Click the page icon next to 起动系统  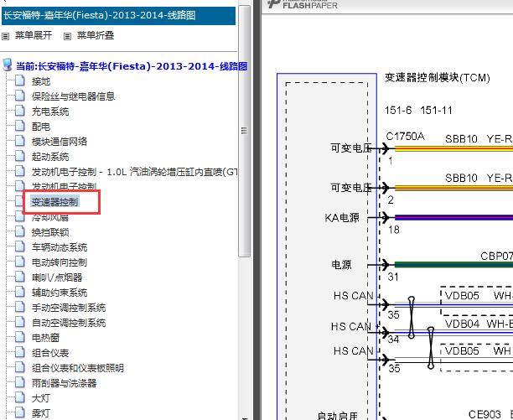click(x=20, y=156)
